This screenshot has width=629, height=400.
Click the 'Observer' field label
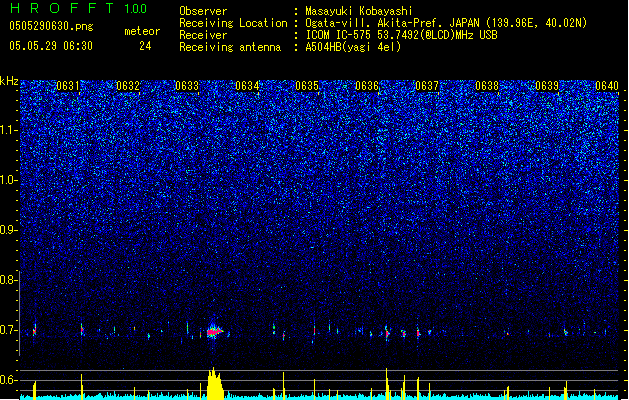pyautogui.click(x=203, y=11)
